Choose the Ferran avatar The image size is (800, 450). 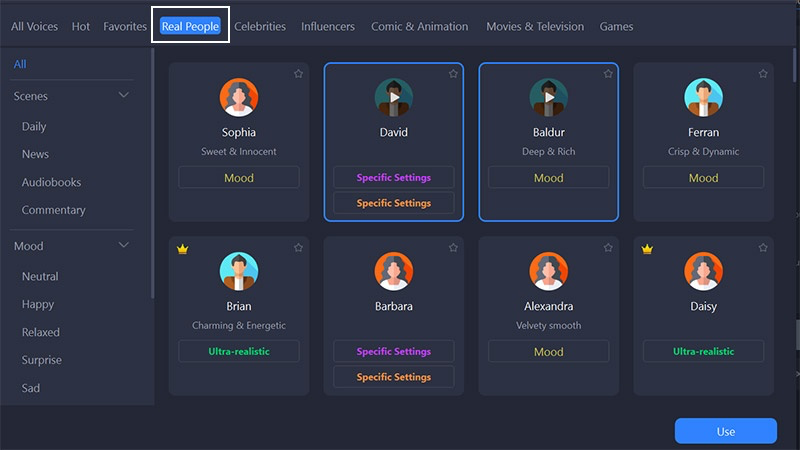point(704,97)
